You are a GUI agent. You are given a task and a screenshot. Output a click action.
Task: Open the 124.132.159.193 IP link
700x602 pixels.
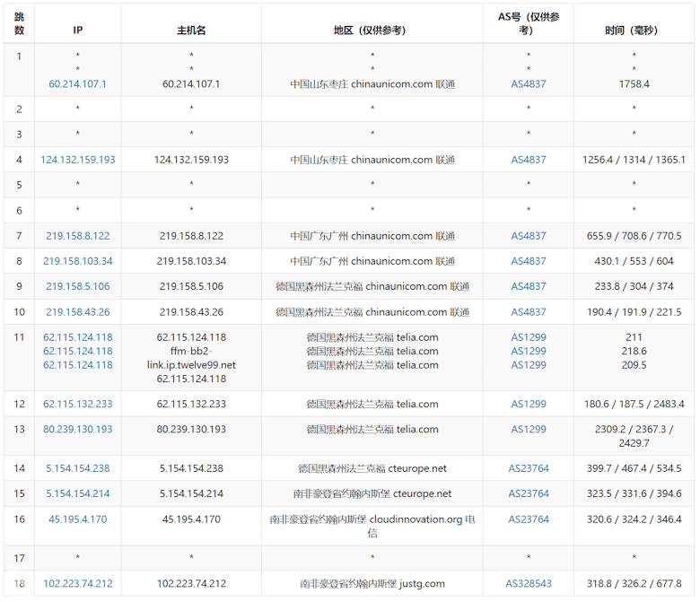pyautogui.click(x=78, y=160)
